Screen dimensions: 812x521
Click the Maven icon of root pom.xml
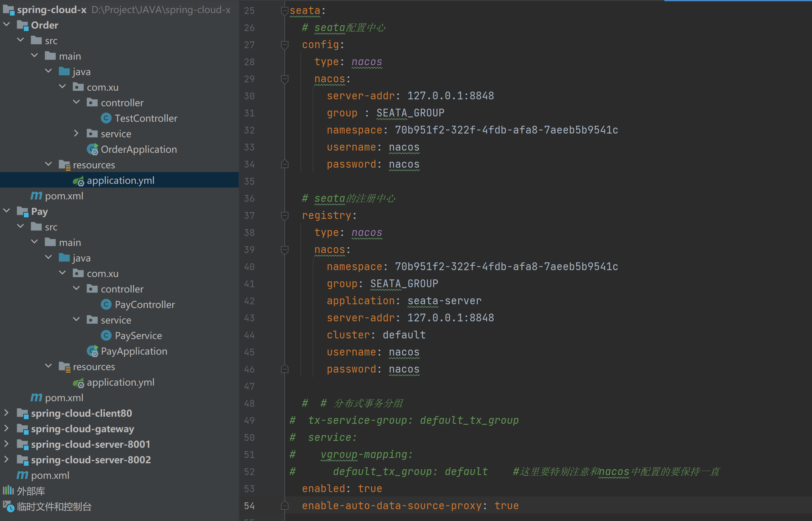pyautogui.click(x=22, y=475)
